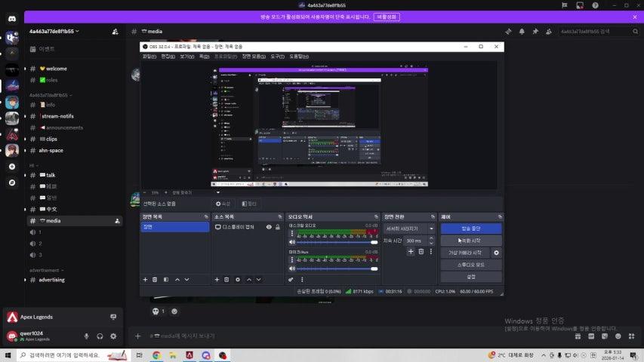Screen dimensions: 644x362
Task: Open the OBS Tools menu
Action: coord(277,56)
